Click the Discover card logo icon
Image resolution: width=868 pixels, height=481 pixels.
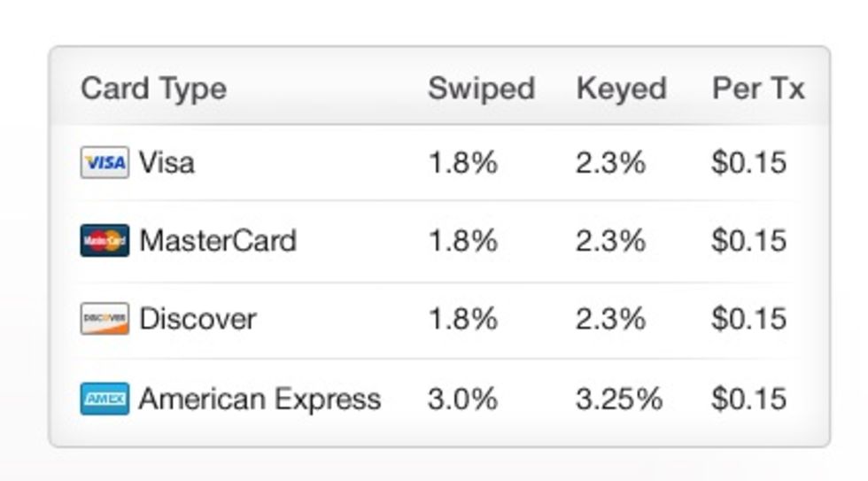tap(105, 318)
